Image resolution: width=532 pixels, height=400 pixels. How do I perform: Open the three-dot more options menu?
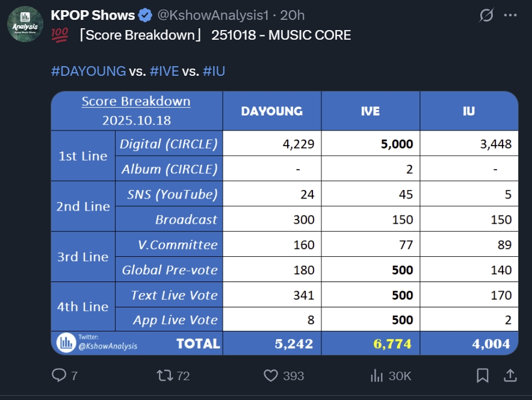[510, 15]
